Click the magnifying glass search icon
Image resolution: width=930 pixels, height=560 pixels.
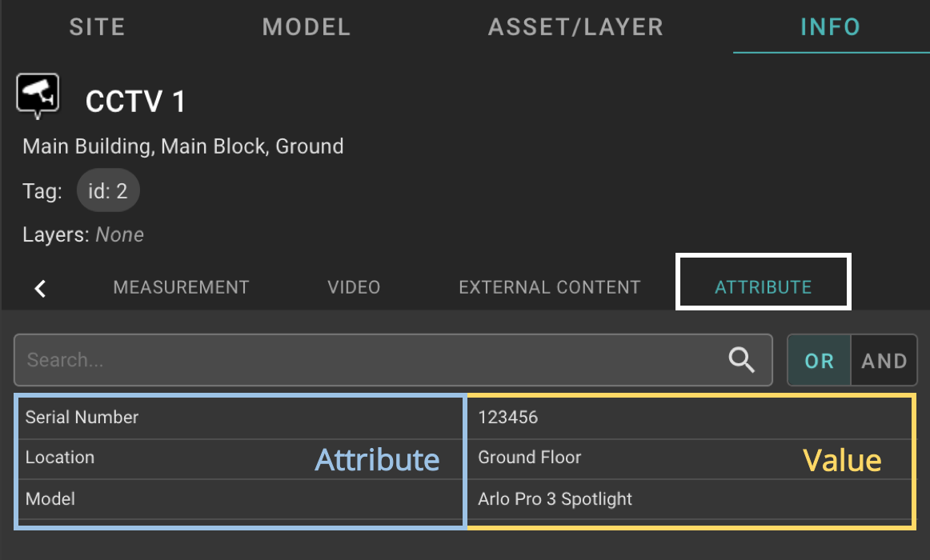741,360
